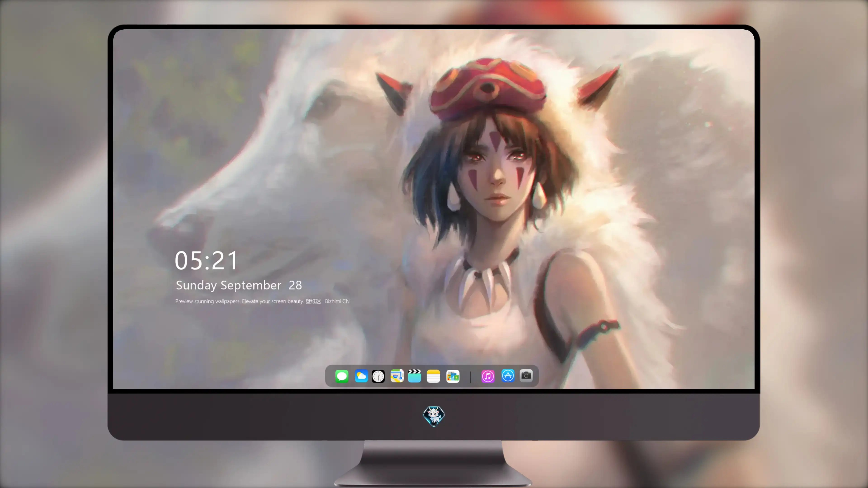This screenshot has width=868, height=488.
Task: Open the Clock app in the dock
Action: pos(378,376)
